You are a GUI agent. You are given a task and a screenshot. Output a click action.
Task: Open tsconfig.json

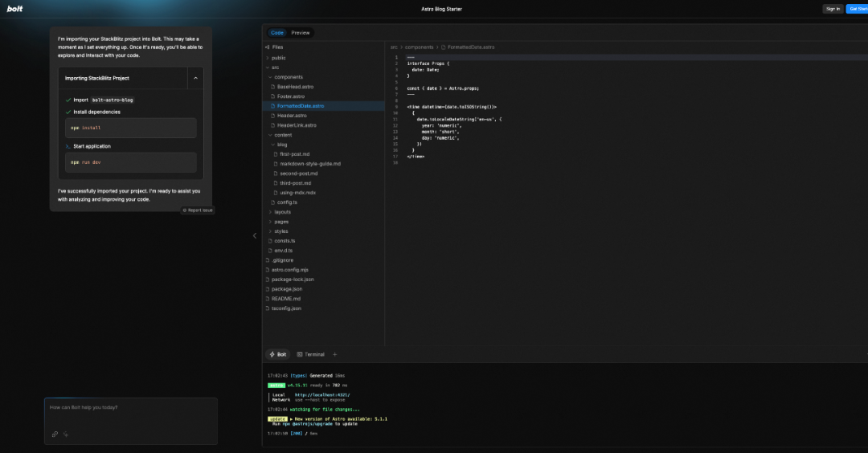tap(286, 308)
